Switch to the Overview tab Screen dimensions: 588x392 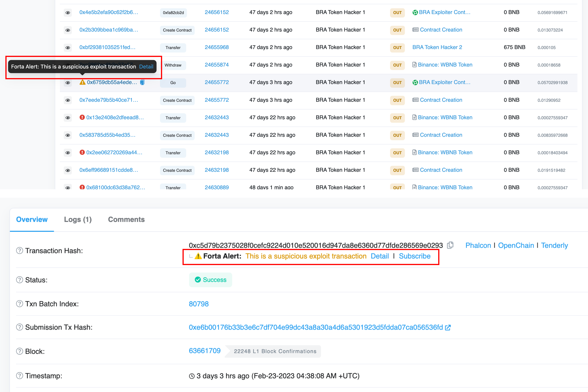click(32, 219)
